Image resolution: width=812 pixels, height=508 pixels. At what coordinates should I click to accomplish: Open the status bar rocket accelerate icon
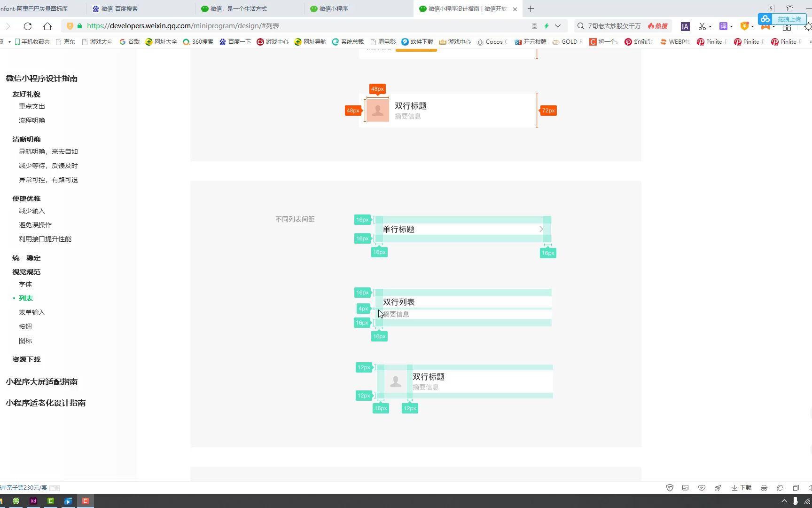[718, 488]
